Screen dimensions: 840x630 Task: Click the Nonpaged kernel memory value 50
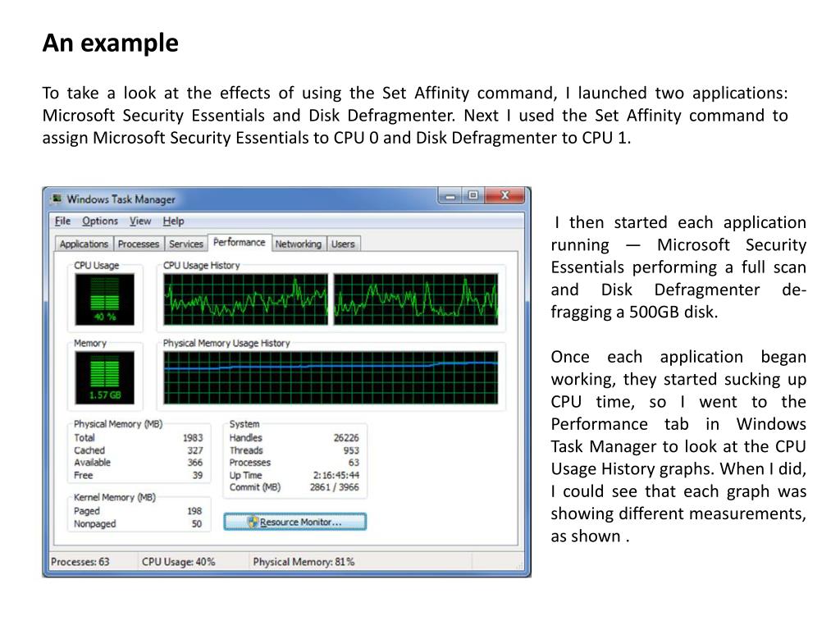point(197,524)
